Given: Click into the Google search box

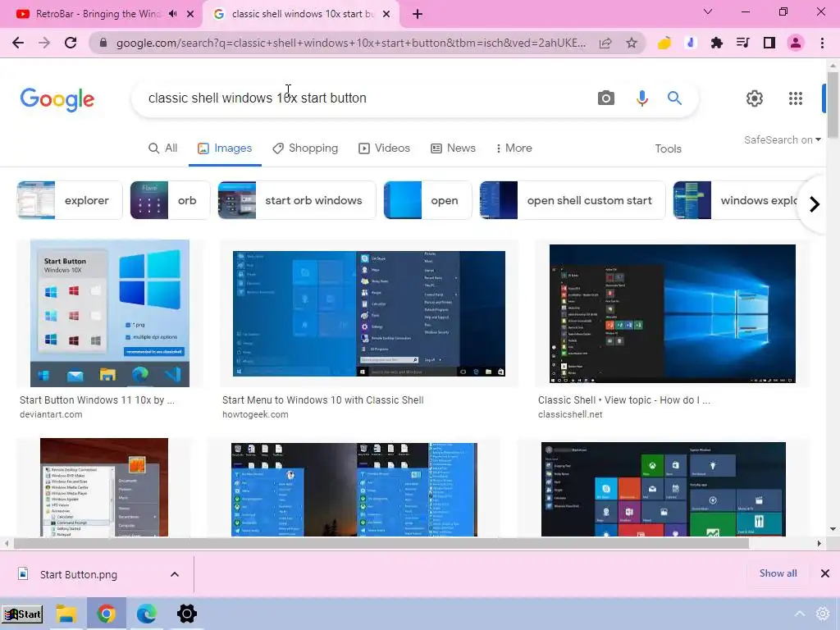Looking at the screenshot, I should click(364, 98).
